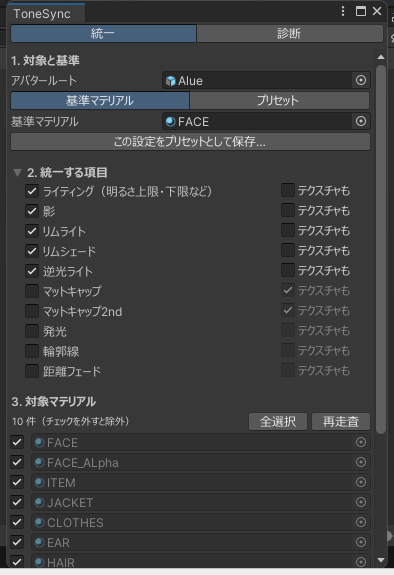Viewport: 394px width, 575px height.
Task: Click the 3. 対象マテリアル heading
Action: tap(54, 402)
